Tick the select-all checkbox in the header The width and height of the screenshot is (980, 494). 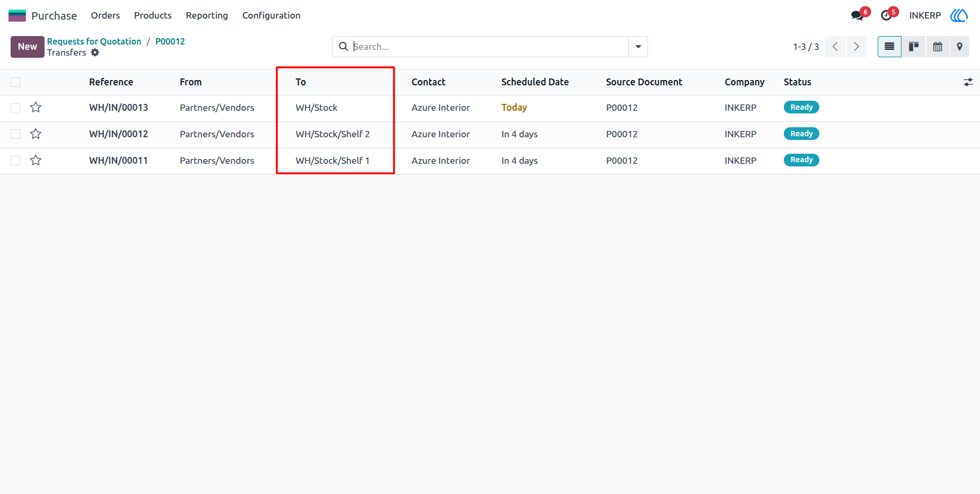(15, 82)
